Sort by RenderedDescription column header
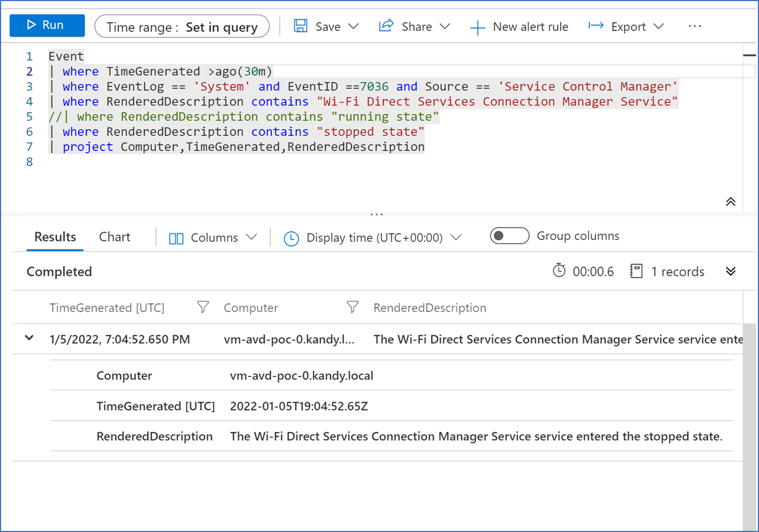Viewport: 759px width, 532px height. click(x=430, y=308)
